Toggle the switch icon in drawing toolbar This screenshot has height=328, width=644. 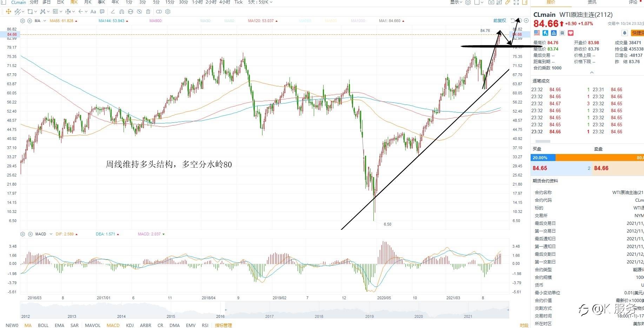[159, 12]
